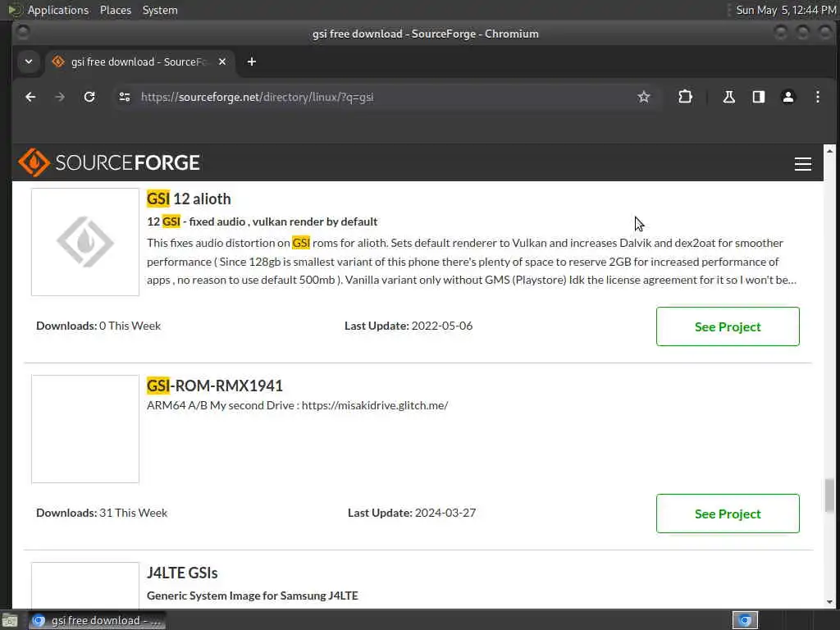Click 'ARM64 A/B My second Drive' description
The height and width of the screenshot is (630, 840).
point(297,405)
